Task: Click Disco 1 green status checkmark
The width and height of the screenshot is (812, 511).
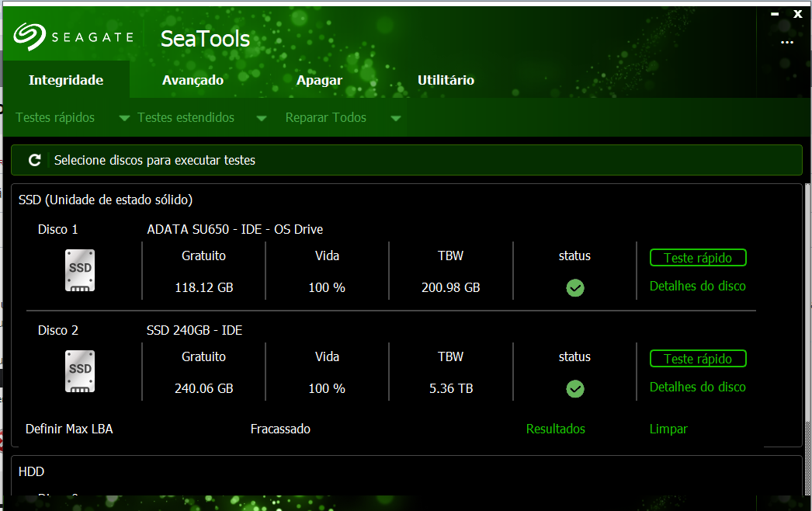Action: (574, 287)
